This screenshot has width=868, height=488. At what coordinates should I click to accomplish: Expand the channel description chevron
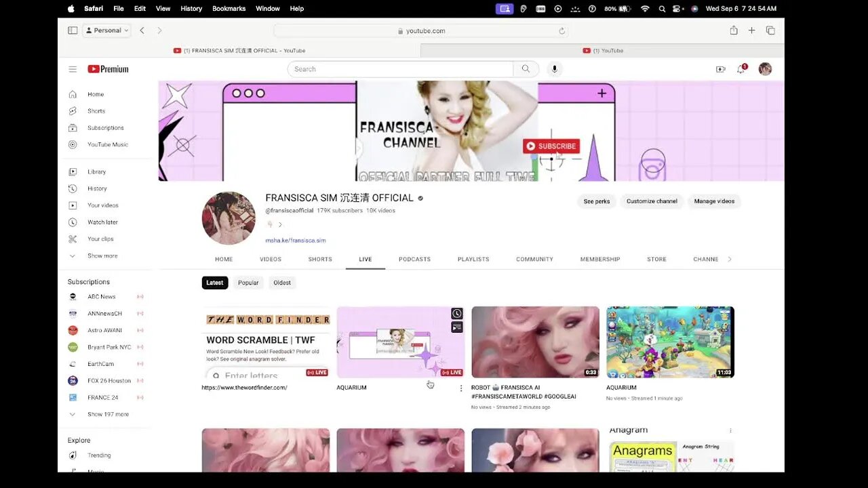tap(280, 225)
